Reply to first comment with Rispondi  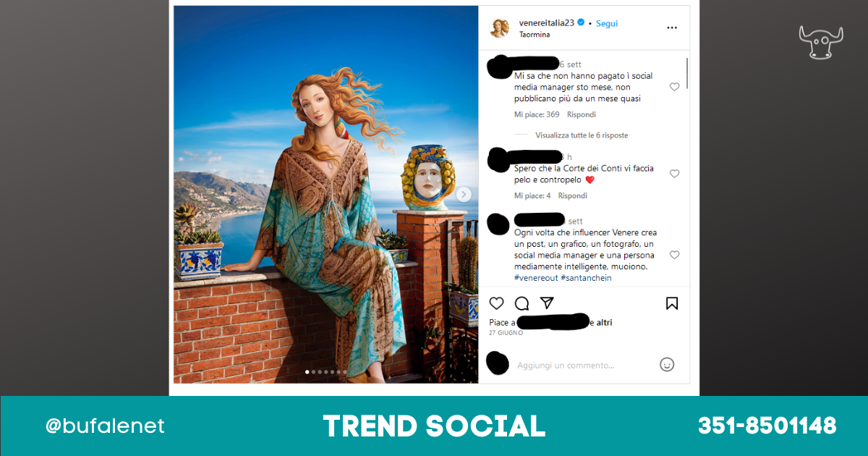(x=582, y=114)
